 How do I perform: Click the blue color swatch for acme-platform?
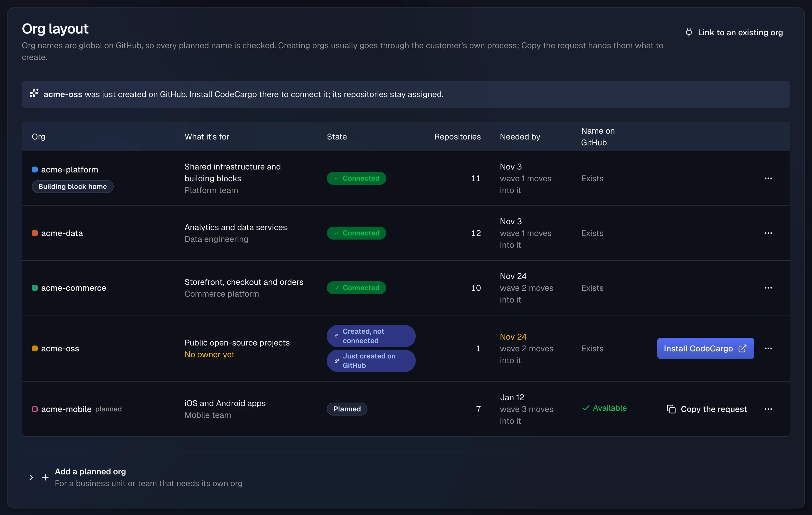tap(34, 170)
